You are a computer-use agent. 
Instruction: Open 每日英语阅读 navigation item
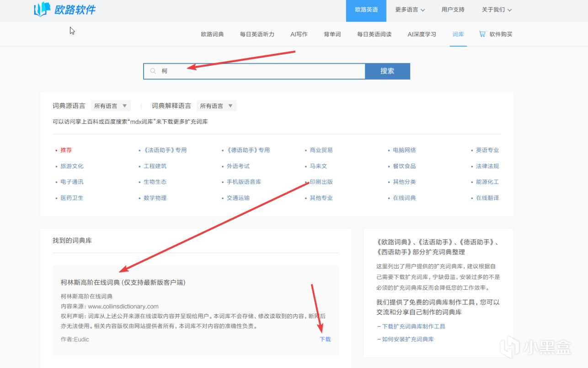click(x=374, y=34)
